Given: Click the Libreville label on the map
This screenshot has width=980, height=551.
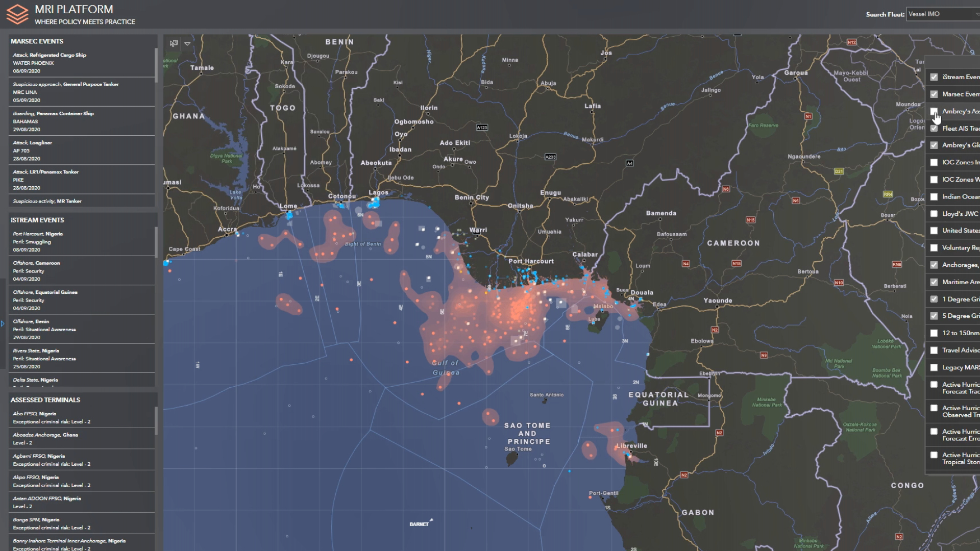Looking at the screenshot, I should pyautogui.click(x=632, y=446).
